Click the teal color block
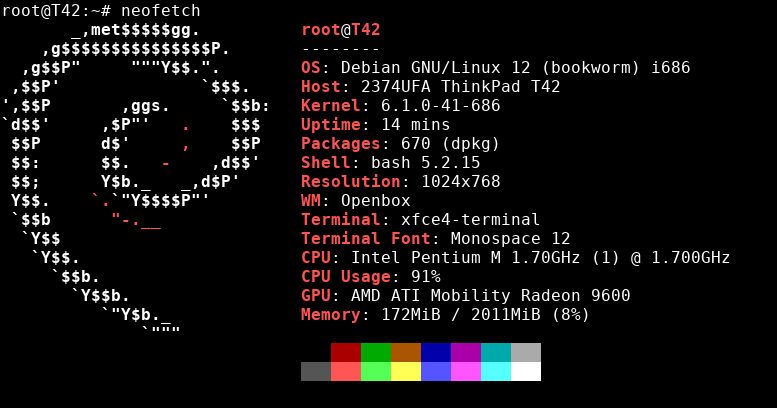The image size is (777, 408). (496, 352)
